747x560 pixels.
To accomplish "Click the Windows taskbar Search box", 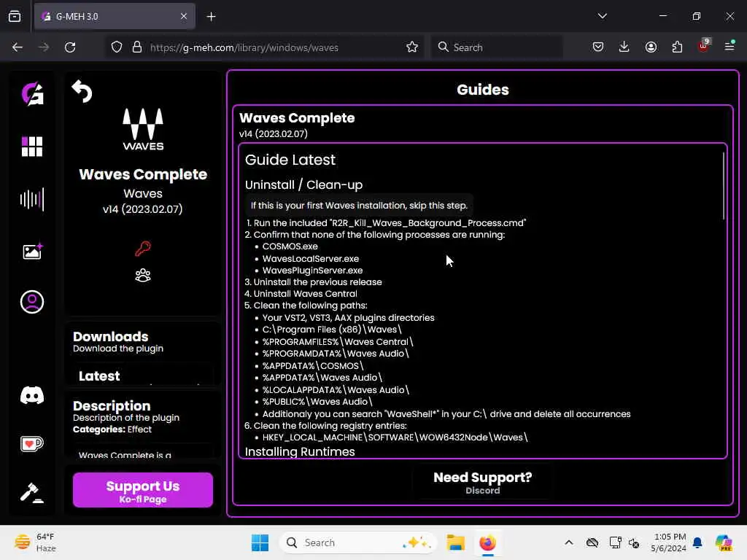I will click(358, 542).
